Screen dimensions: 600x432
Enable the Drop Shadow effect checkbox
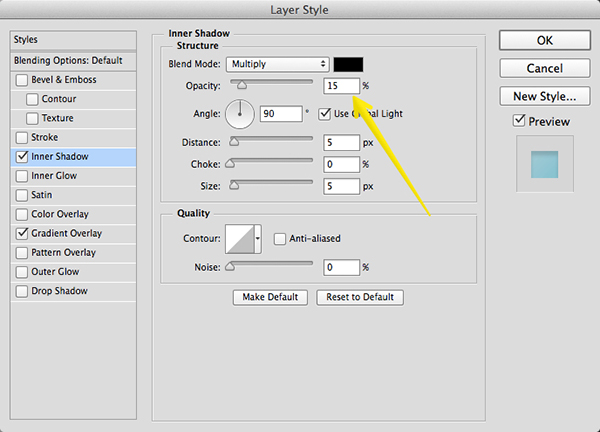click(23, 291)
